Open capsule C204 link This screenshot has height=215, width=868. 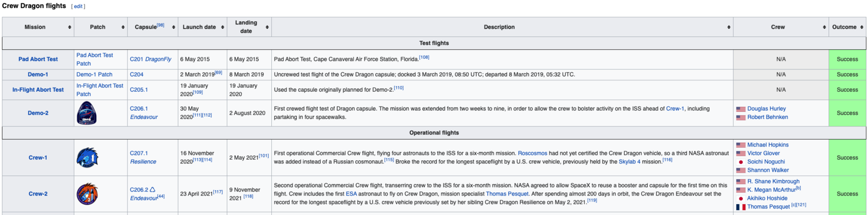coord(137,74)
